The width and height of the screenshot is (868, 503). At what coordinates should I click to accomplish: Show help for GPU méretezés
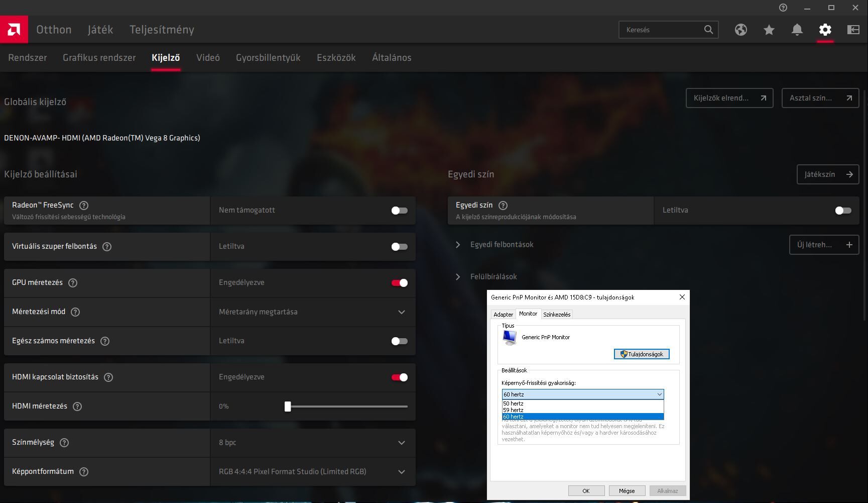[73, 283]
